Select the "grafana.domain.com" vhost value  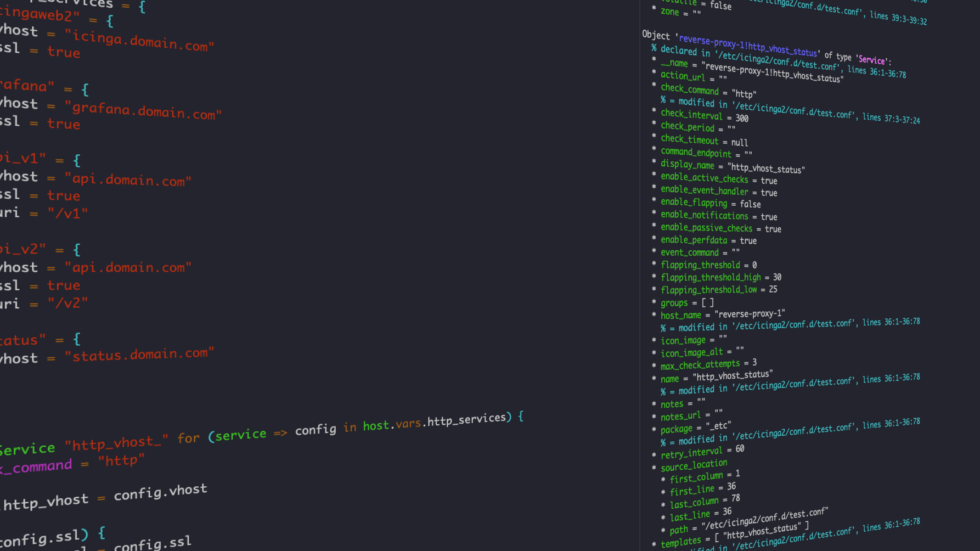click(x=143, y=110)
